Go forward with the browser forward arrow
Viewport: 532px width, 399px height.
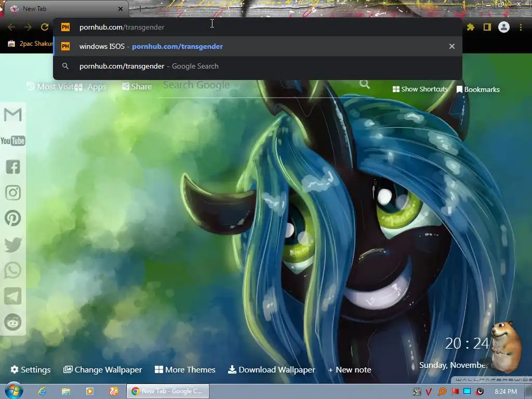pyautogui.click(x=28, y=27)
